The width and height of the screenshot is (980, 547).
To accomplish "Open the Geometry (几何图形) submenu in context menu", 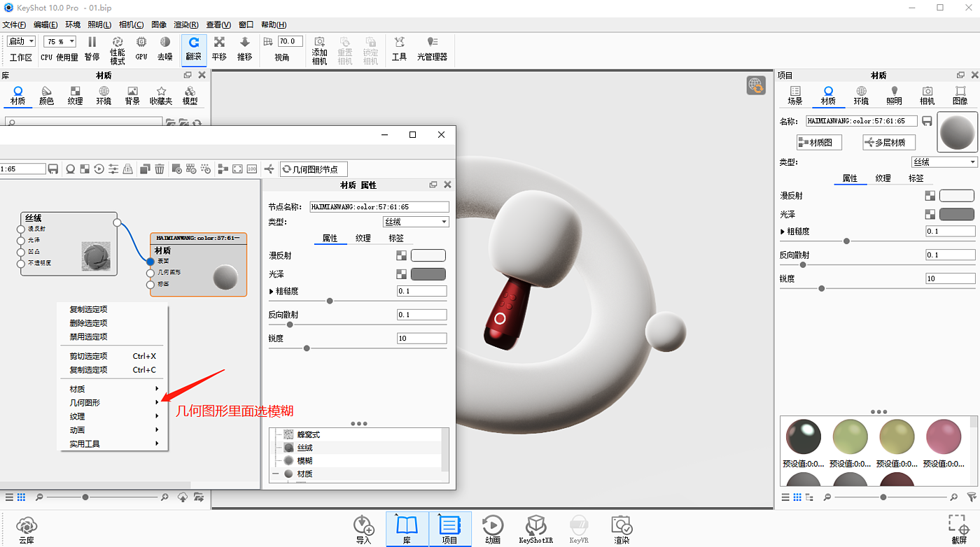I will (x=112, y=403).
